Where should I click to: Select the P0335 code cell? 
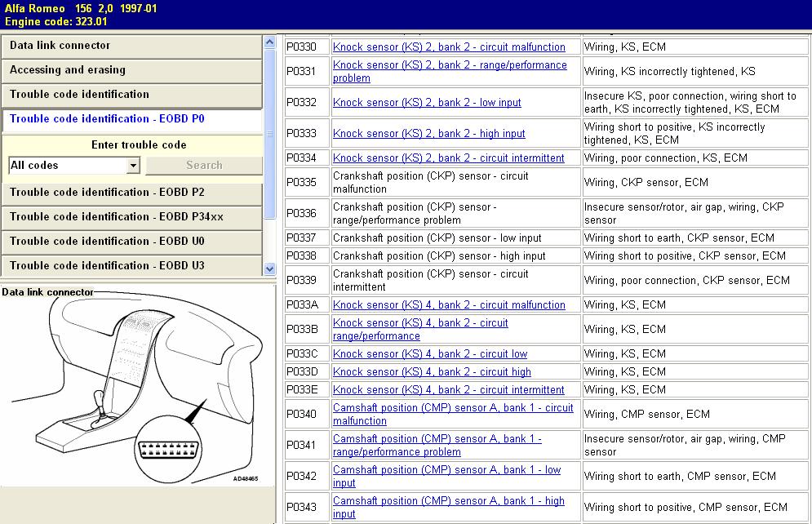coord(307,182)
